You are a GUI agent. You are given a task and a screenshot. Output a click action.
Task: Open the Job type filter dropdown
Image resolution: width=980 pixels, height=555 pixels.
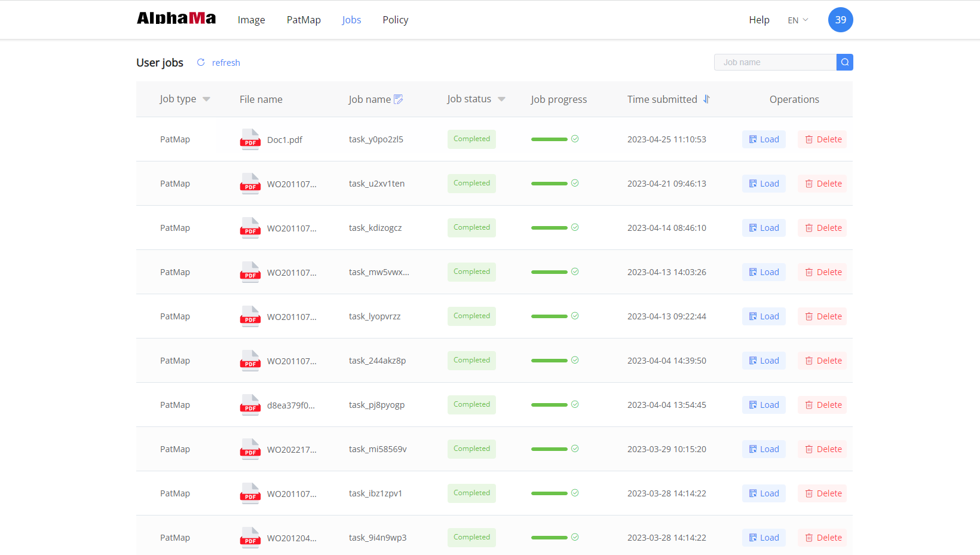[206, 99]
